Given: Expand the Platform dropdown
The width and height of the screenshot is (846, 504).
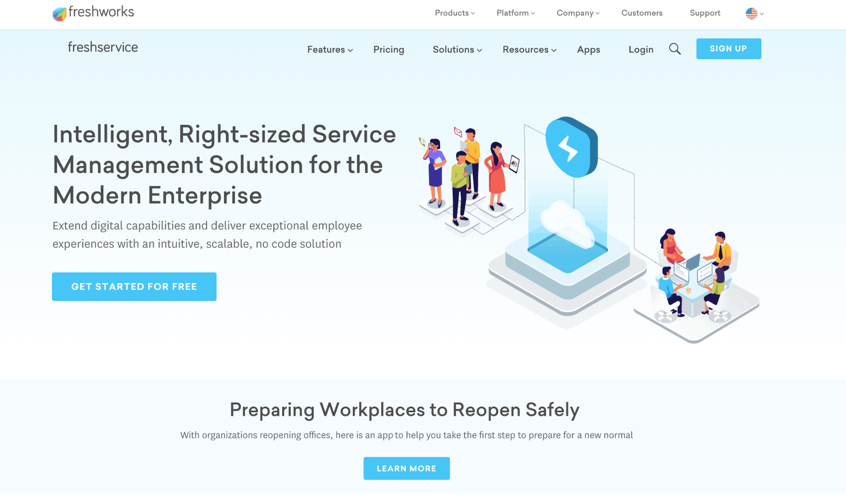Looking at the screenshot, I should point(515,13).
